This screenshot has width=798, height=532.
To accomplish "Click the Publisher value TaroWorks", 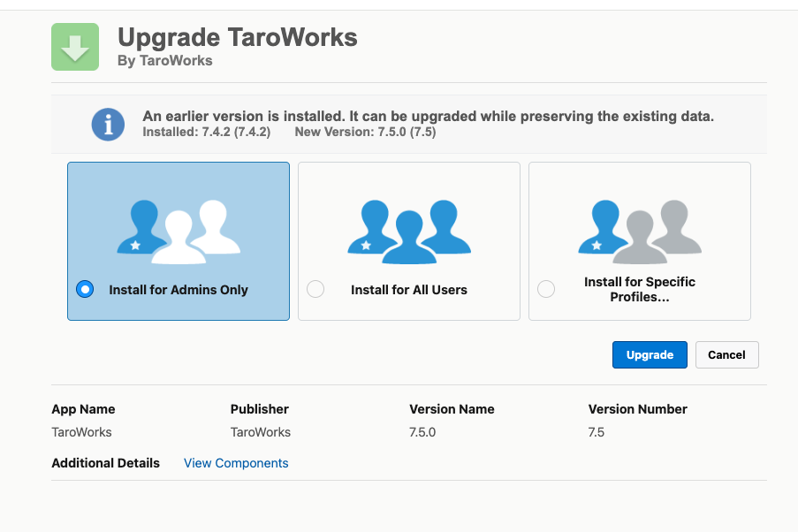I will pos(261,432).
